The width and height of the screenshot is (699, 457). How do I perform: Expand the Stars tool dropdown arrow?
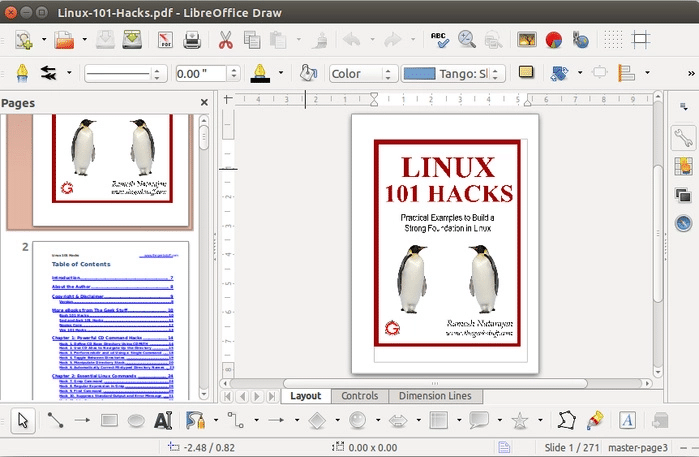(540, 420)
